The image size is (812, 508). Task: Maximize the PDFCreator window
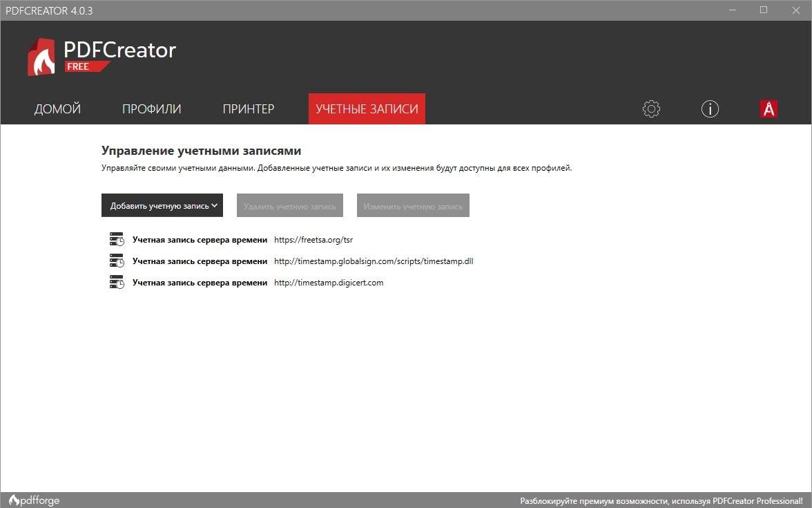(764, 10)
